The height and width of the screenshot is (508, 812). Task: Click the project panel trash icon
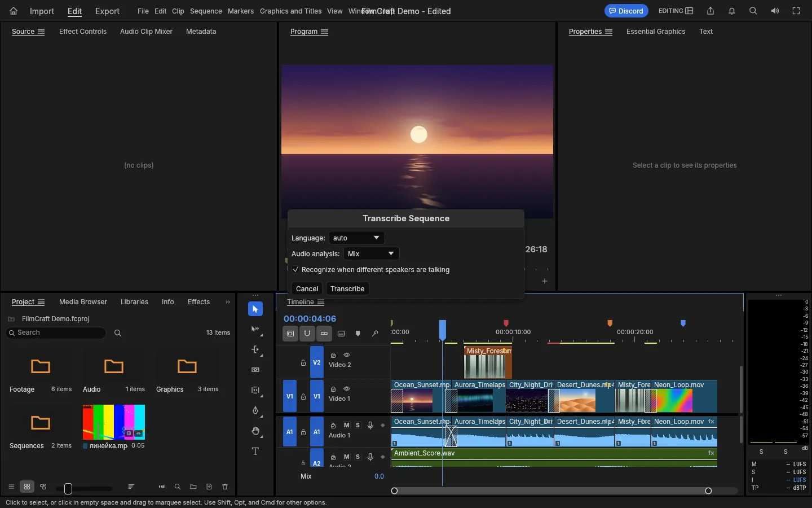225,487
